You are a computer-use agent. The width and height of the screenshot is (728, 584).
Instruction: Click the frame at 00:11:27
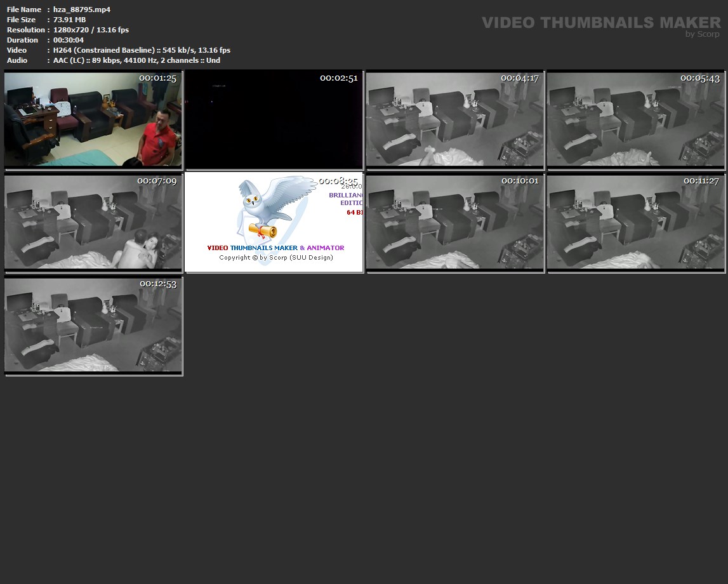[x=636, y=222]
